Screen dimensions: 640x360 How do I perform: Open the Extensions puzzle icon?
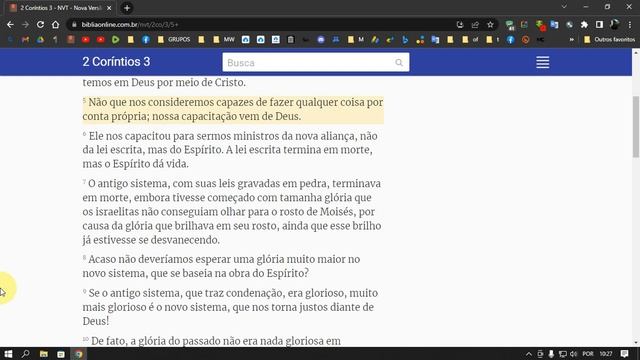click(584, 24)
